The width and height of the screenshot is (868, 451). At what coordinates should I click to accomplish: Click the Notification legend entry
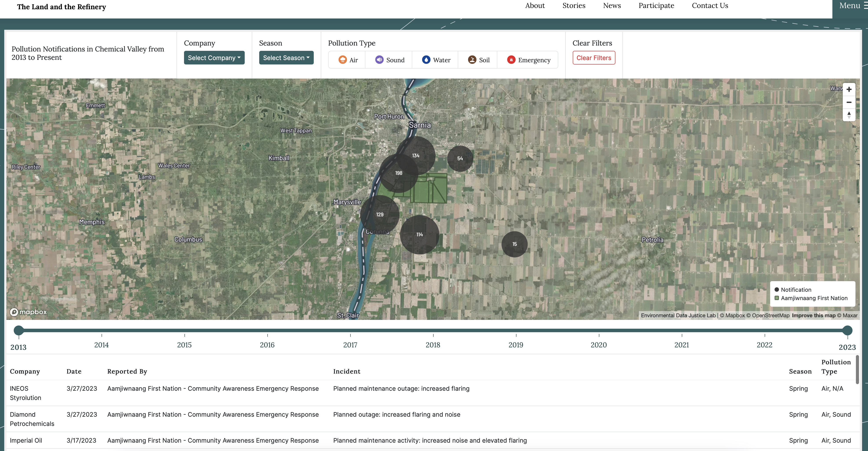pos(793,290)
